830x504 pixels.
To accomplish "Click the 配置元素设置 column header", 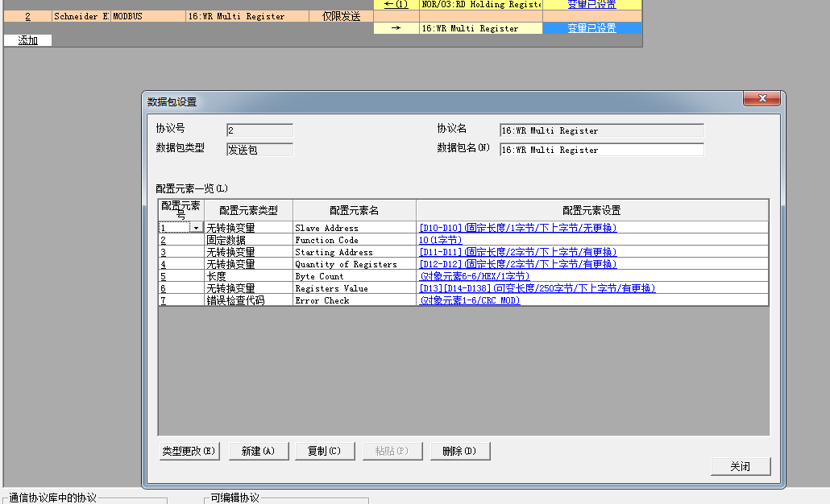I will tap(591, 210).
